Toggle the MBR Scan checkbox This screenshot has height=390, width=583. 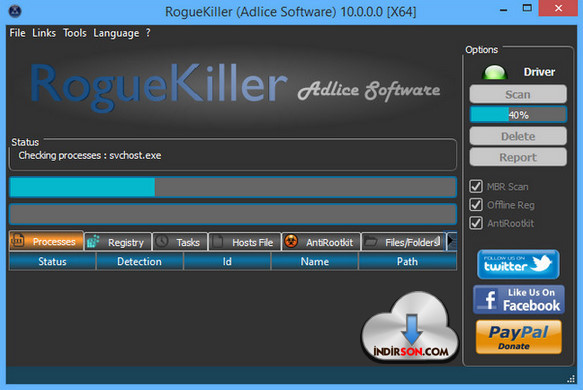pyautogui.click(x=476, y=186)
